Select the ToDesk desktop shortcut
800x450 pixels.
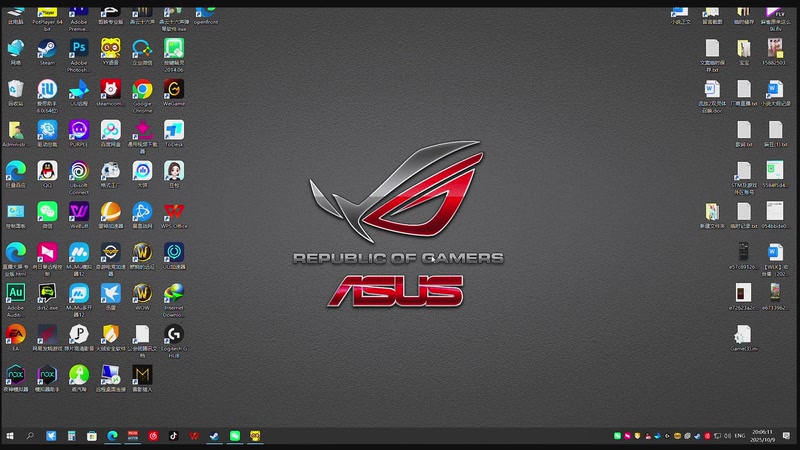(x=173, y=133)
